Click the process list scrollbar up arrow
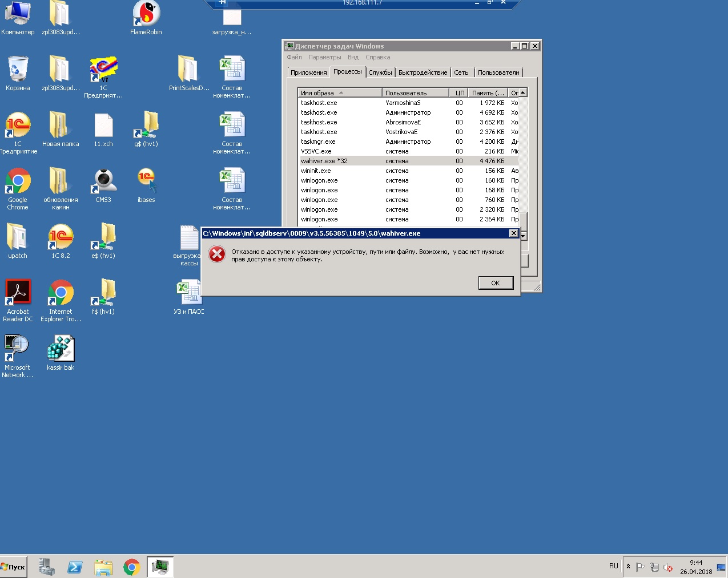This screenshot has height=578, width=728. pyautogui.click(x=522, y=92)
